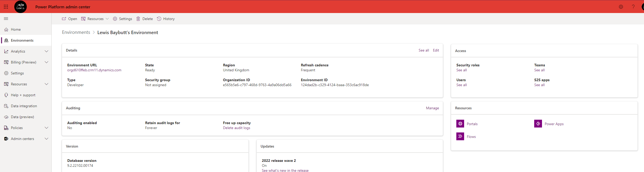644x172 pixels.
Task: Click the Home icon in the sidebar
Action: point(6,30)
